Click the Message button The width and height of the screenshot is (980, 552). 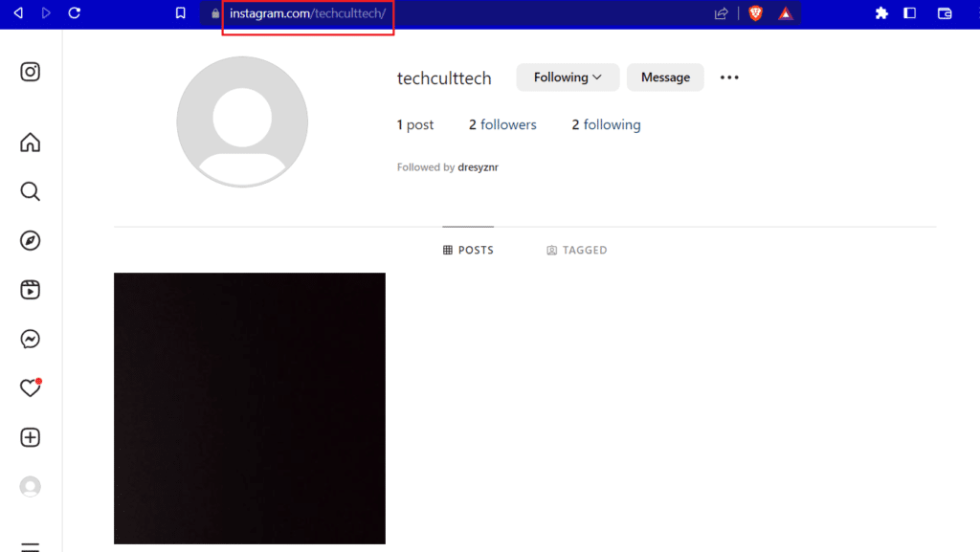[665, 77]
